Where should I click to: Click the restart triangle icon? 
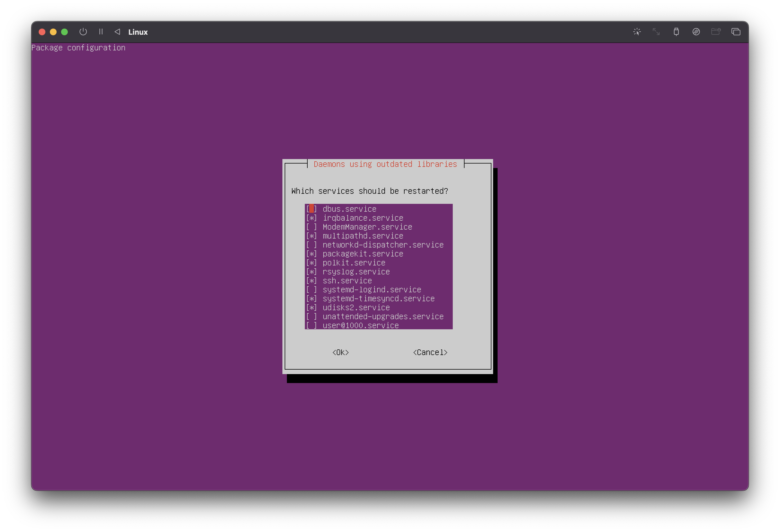[x=117, y=32]
